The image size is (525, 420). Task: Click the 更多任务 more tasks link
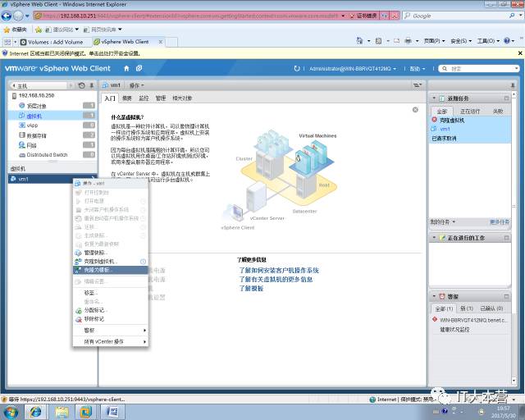pos(500,221)
